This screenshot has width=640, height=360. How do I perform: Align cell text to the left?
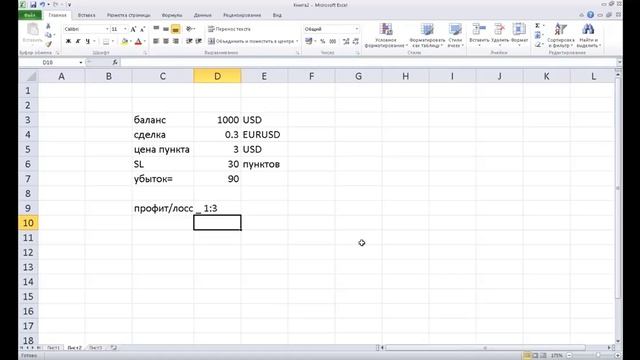pyautogui.click(x=156, y=41)
